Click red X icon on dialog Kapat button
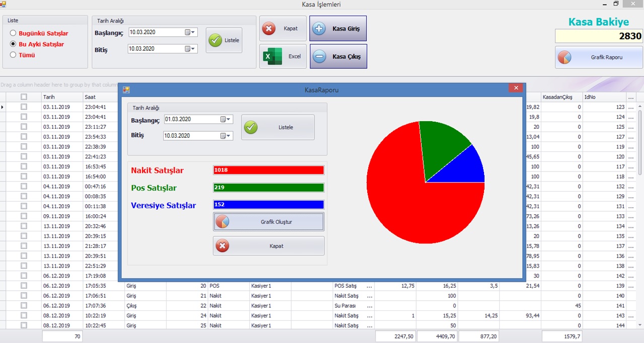The width and height of the screenshot is (644, 343). point(222,246)
